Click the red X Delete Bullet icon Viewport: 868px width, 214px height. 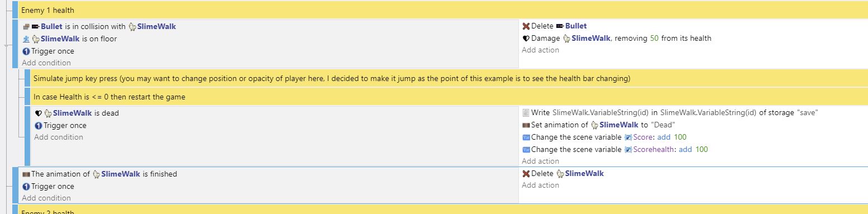coord(526,26)
